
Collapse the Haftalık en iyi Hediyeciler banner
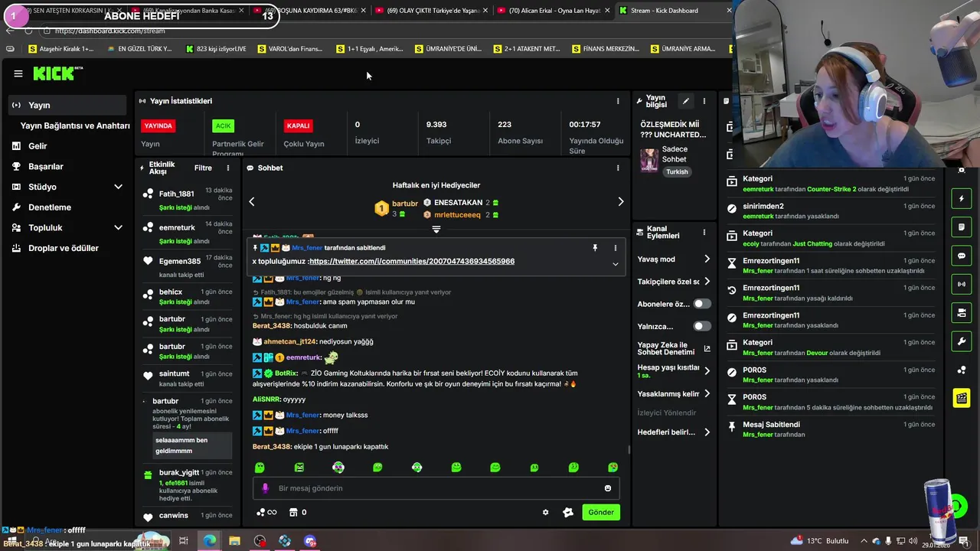tap(436, 229)
